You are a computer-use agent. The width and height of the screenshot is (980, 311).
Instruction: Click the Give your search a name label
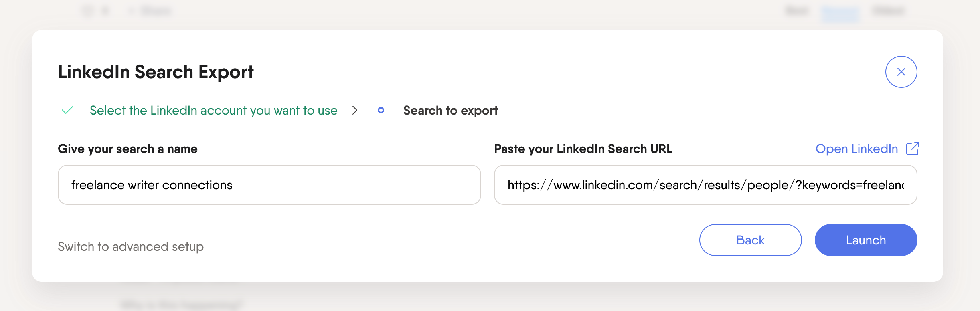tap(128, 149)
